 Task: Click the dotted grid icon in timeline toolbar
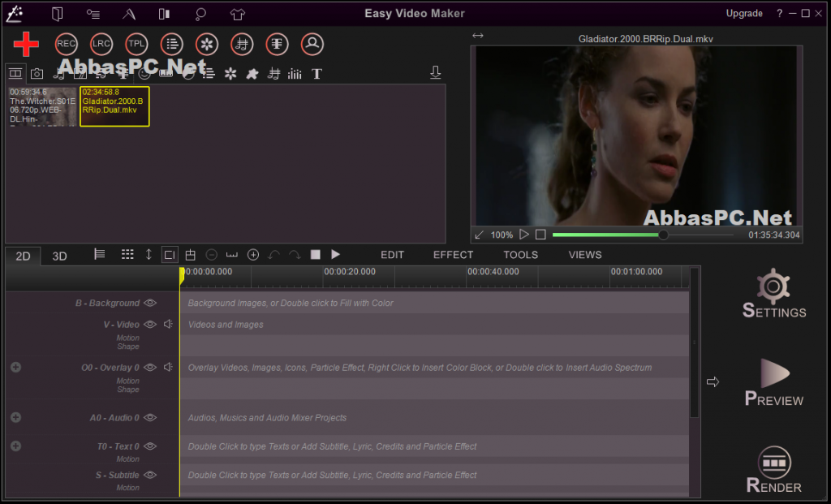coord(127,254)
